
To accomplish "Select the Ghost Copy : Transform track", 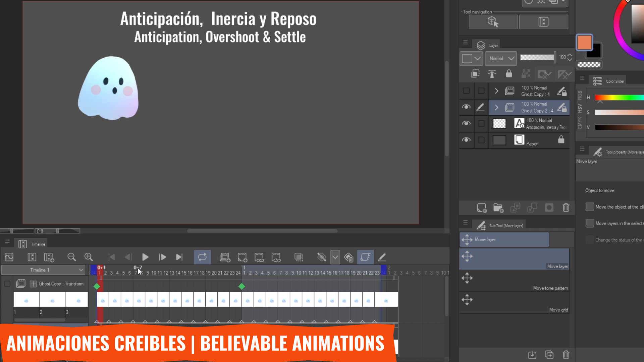I will coord(61,284).
